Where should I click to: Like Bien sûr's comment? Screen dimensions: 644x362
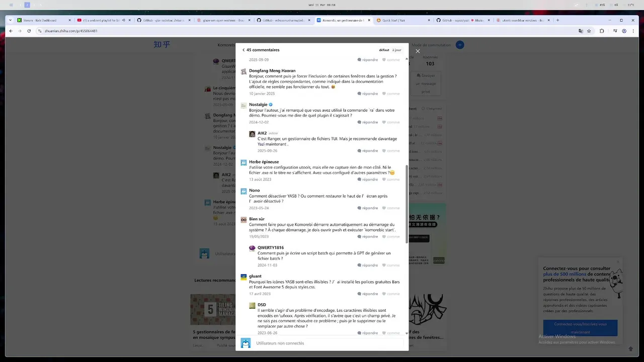pos(391,237)
